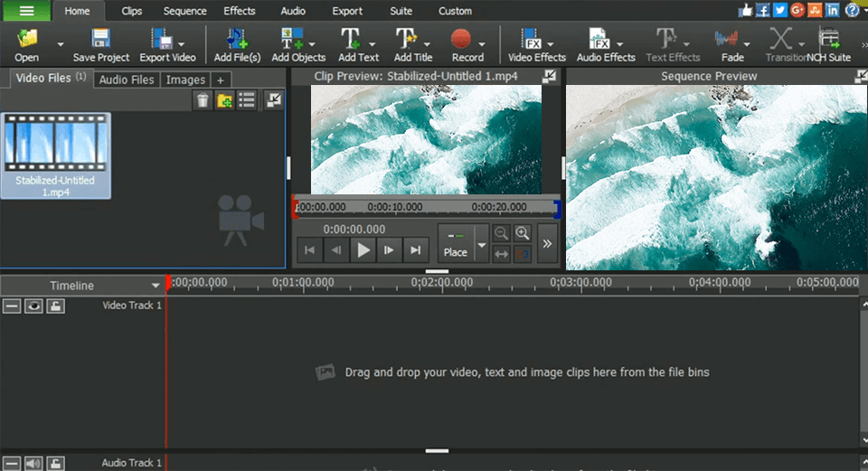
Task: Switch to the Clips tab
Action: [x=132, y=11]
